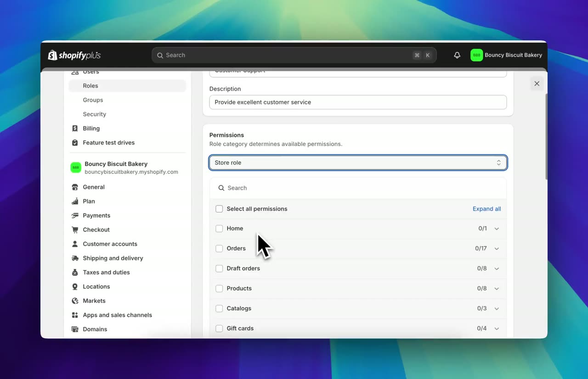The width and height of the screenshot is (588, 379).
Task: Check the Catalogs permission checkbox
Action: (219, 308)
